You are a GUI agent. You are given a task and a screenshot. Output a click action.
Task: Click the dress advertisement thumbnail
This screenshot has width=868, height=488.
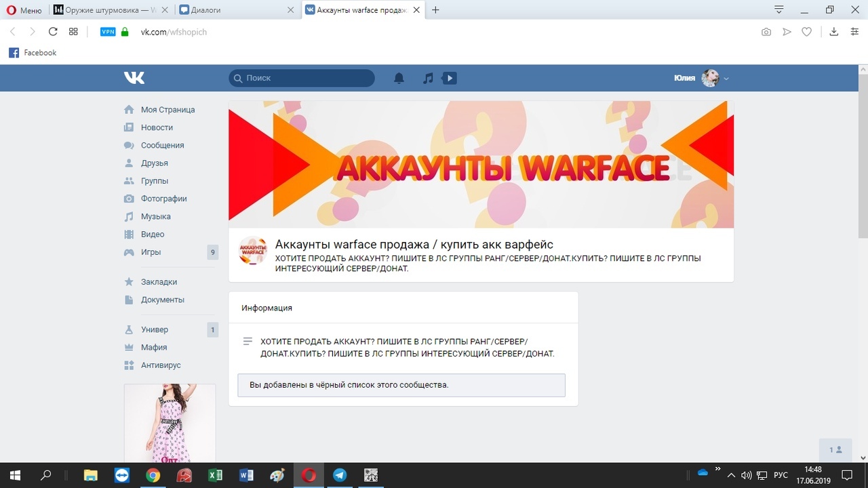point(170,423)
